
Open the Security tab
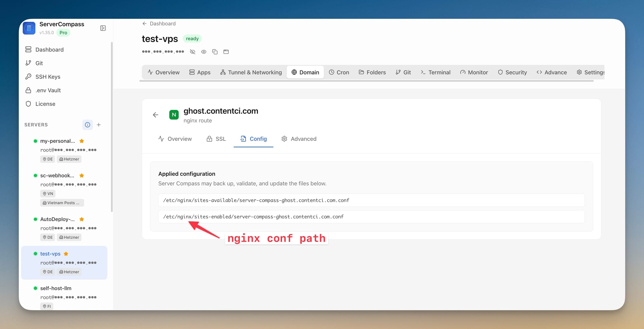pyautogui.click(x=512, y=72)
